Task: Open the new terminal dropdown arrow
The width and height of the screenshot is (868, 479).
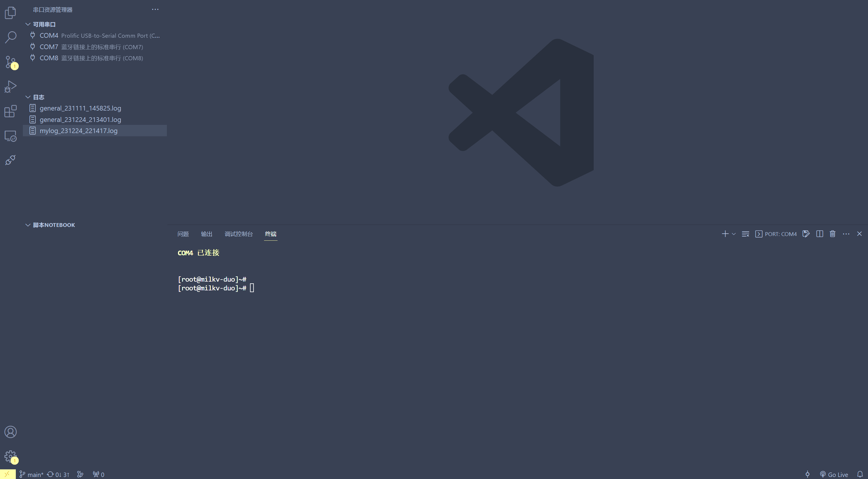Action: (x=734, y=234)
